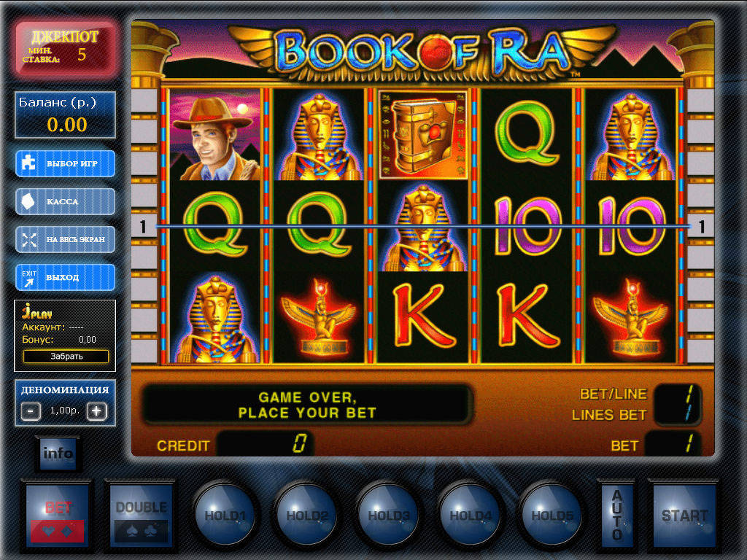Screen dimensions: 747x560
Task: Click the Джекпот jackpot panel
Action: tap(65, 48)
